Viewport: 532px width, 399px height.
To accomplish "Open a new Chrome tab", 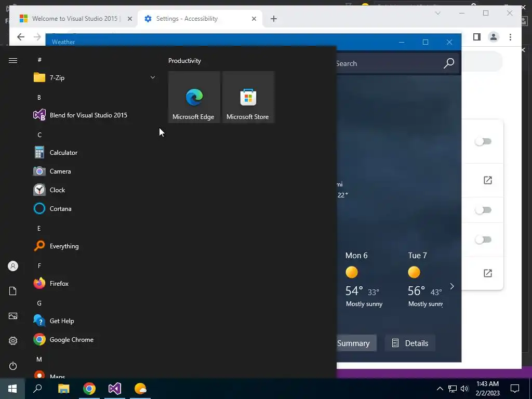I will [274, 19].
